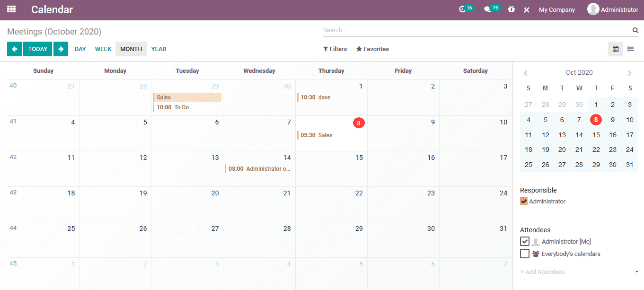The image size is (644, 290).
Task: Open the debug tools wrench icon
Action: [526, 10]
